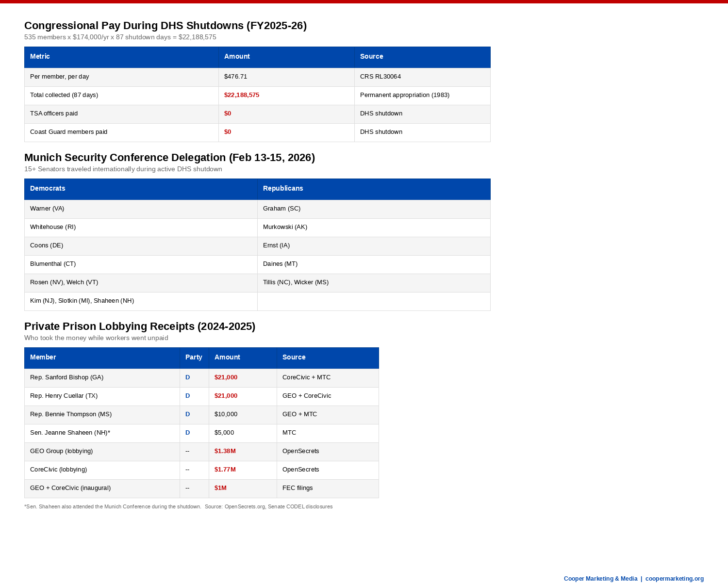Image resolution: width=728 pixels, height=586 pixels.
Task: Select the CRS RL30064 source cell
Action: pyautogui.click(x=422, y=77)
